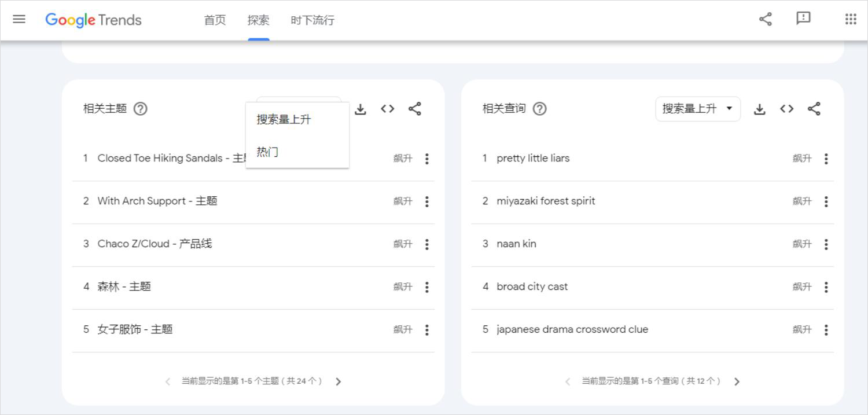Open the Google apps grid

tap(851, 19)
